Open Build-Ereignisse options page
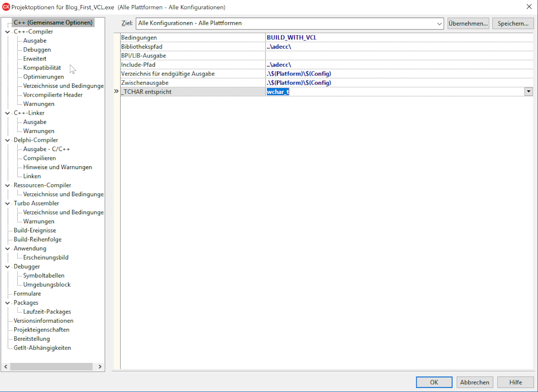The image size is (538, 392). tap(35, 231)
